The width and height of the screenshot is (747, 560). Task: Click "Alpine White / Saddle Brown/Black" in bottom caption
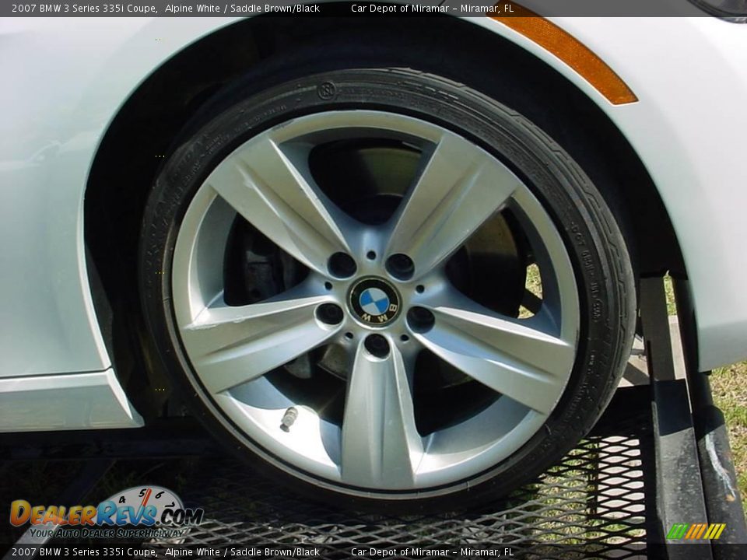[242, 552]
